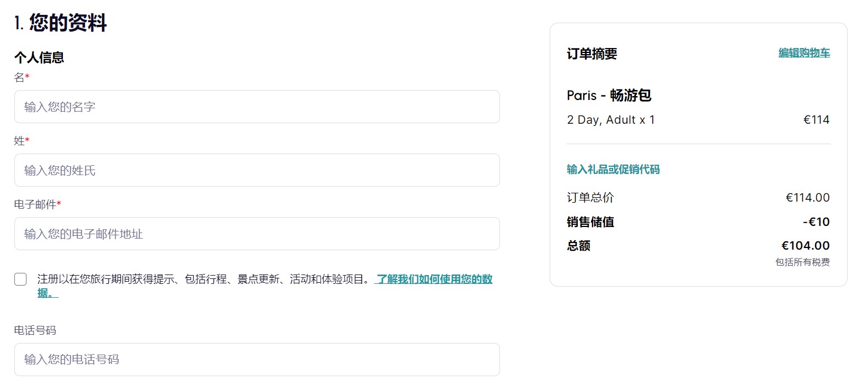Click the -€10 销售储值 discount value
This screenshot has height=380, width=868.
[816, 222]
